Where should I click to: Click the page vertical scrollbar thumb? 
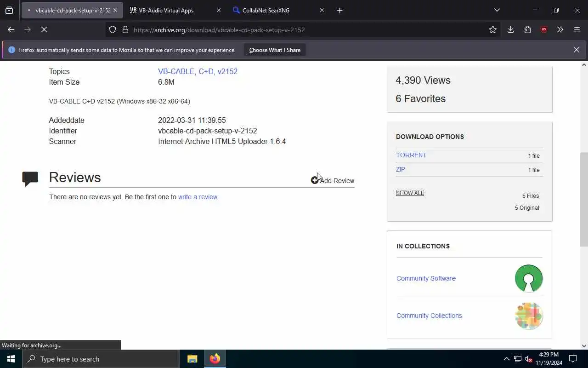[x=584, y=199]
